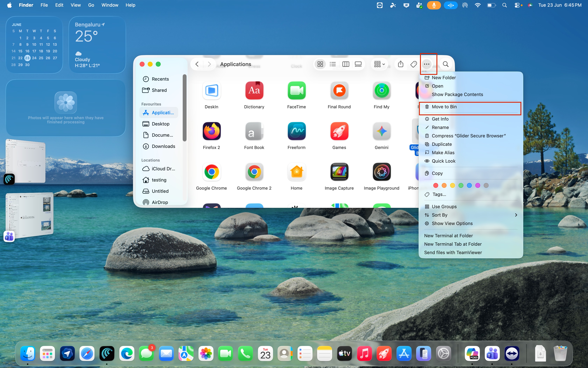The width and height of the screenshot is (588, 368).
Task: Choose Compress "Glider Secure Browser"
Action: click(471, 136)
